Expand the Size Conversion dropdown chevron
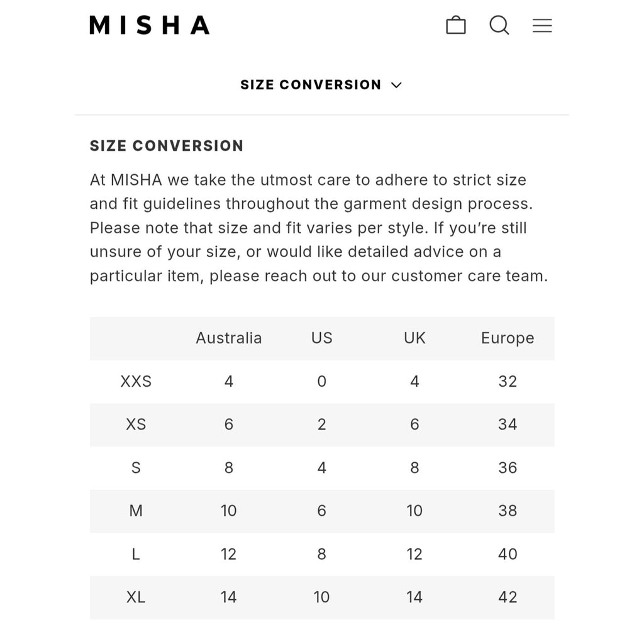This screenshot has height=644, width=644. tap(396, 85)
